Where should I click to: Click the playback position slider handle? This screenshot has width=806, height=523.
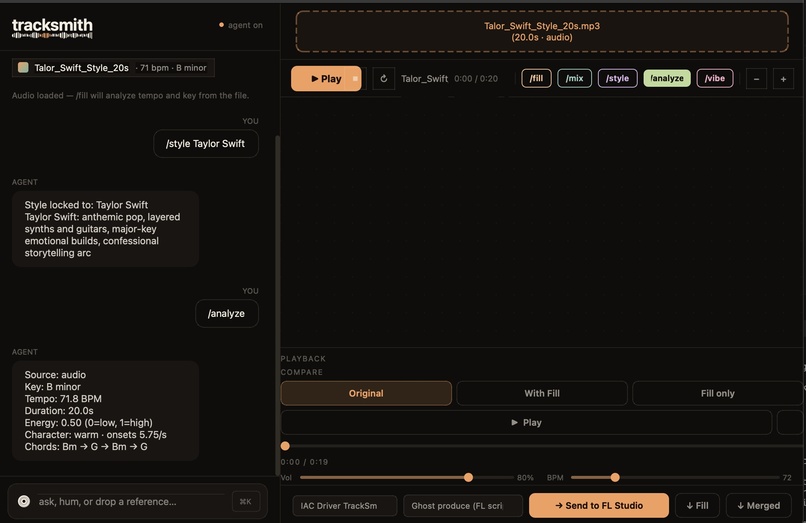pos(285,446)
